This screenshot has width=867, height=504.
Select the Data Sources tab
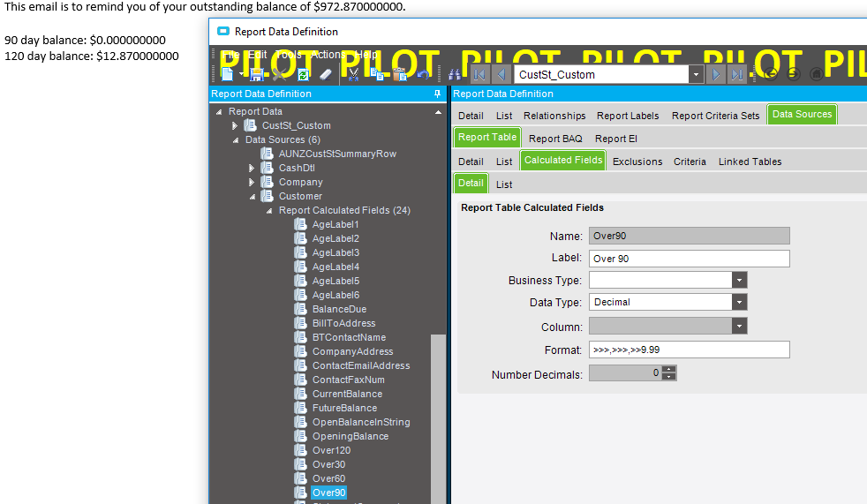(802, 115)
